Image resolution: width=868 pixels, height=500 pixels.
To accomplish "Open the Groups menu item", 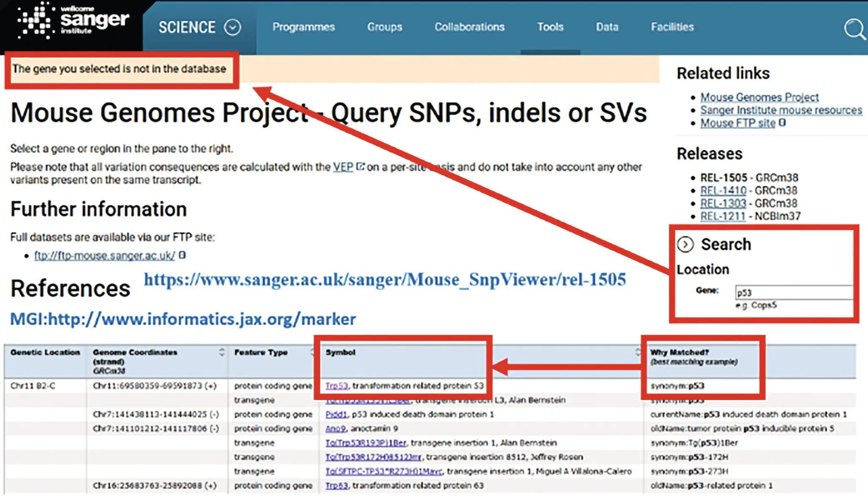I will [384, 27].
